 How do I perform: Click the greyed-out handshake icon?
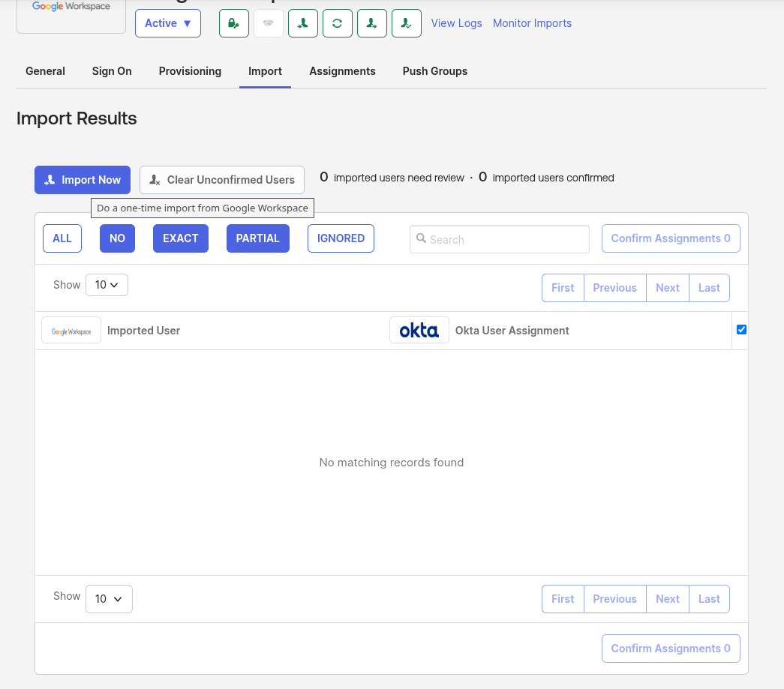click(268, 23)
